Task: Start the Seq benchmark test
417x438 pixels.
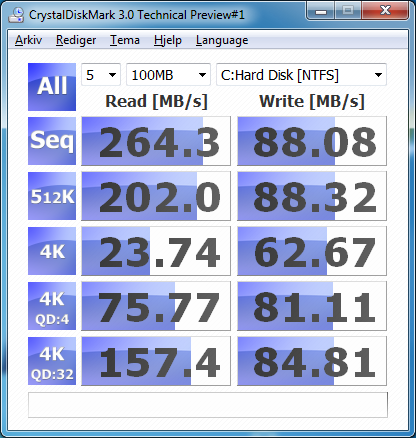Action: (52, 141)
